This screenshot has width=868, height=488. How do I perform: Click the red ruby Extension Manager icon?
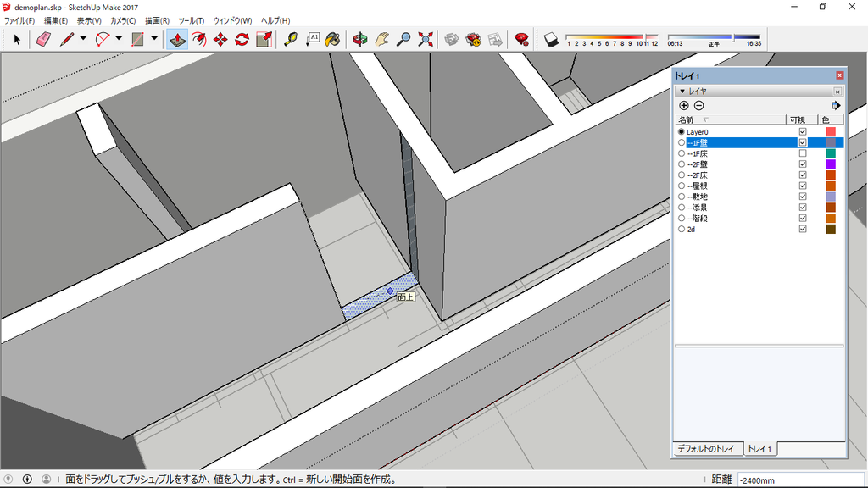pos(521,39)
